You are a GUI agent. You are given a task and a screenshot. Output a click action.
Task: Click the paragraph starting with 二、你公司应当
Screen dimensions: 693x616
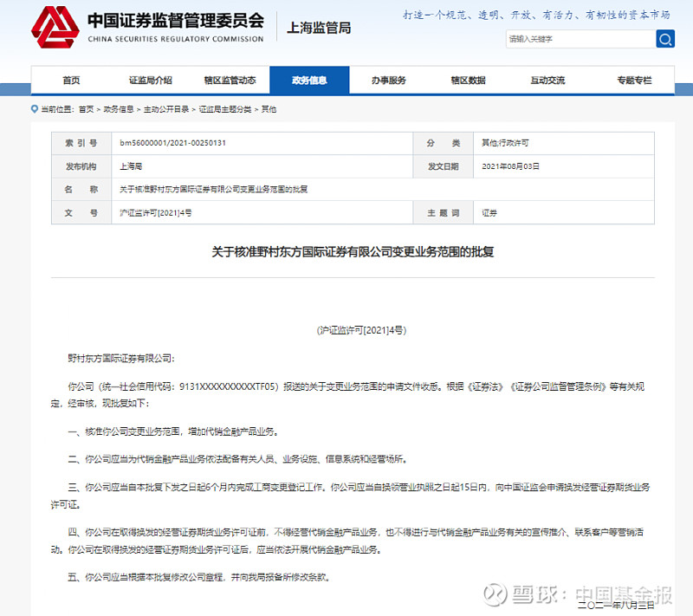click(x=237, y=459)
